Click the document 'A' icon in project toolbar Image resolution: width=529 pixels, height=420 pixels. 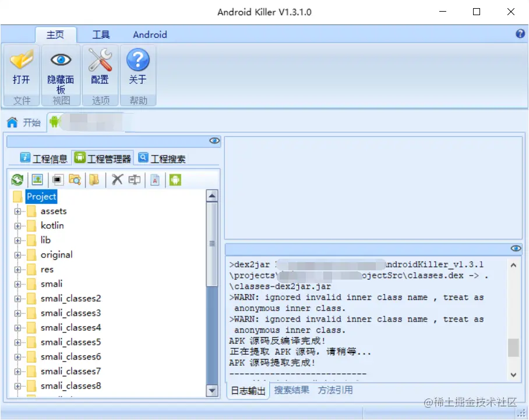155,180
